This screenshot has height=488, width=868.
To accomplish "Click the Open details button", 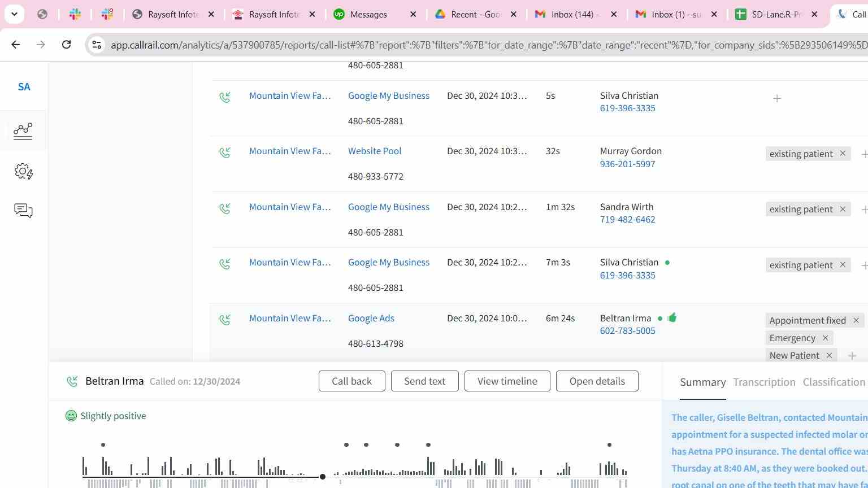I will [597, 381].
